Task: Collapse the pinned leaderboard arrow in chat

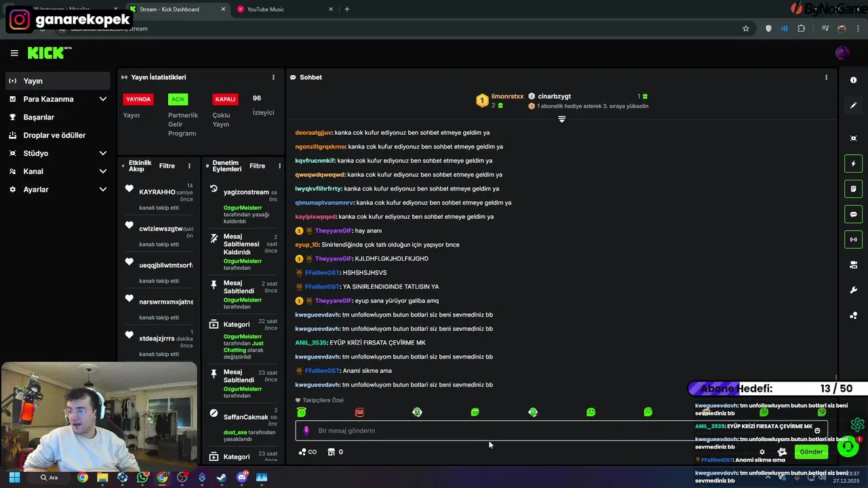Action: (561, 119)
